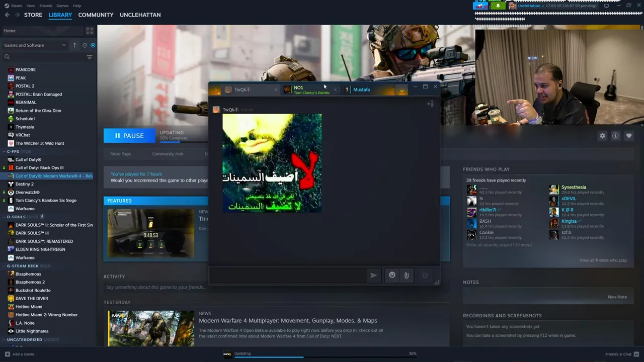Open the library collections grid view
Image resolution: width=644 pixels, height=362 pixels.
(x=90, y=31)
